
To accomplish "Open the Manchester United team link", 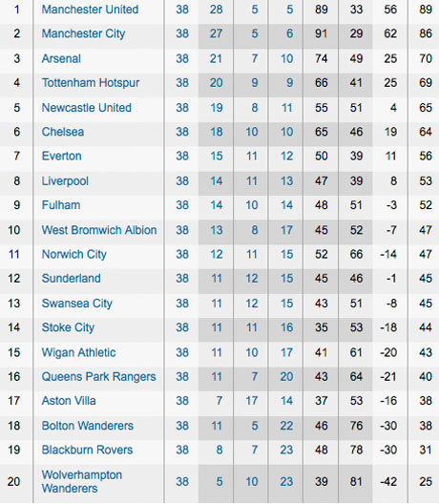I will [x=90, y=10].
